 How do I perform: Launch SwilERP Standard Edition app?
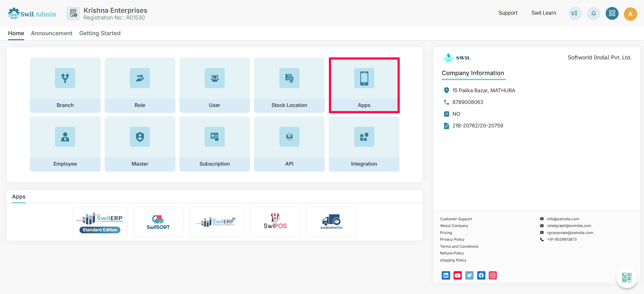click(100, 222)
